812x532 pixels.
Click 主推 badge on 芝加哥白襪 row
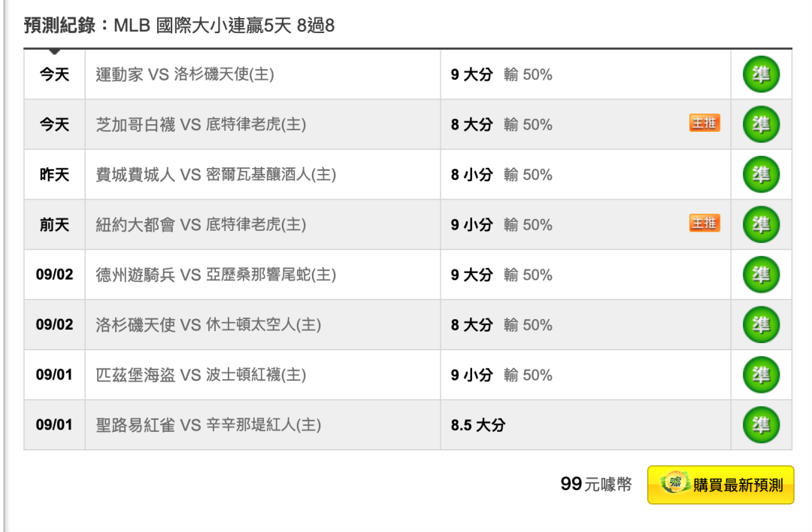click(x=704, y=123)
